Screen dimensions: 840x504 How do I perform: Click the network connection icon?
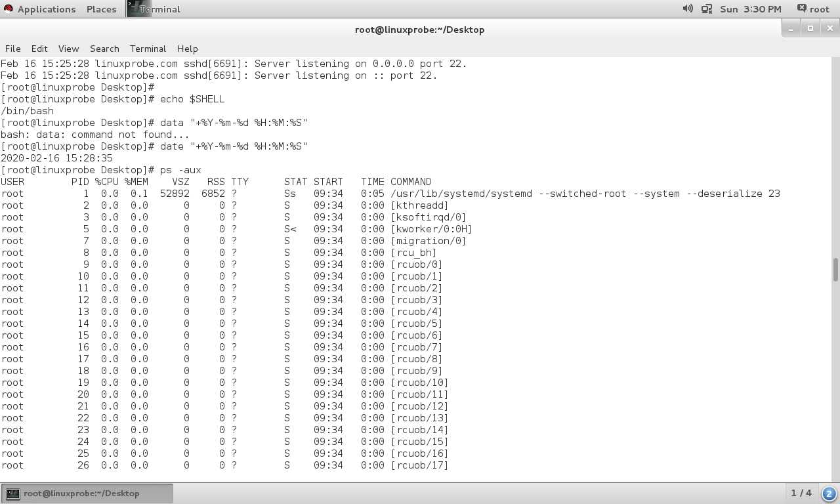(707, 9)
